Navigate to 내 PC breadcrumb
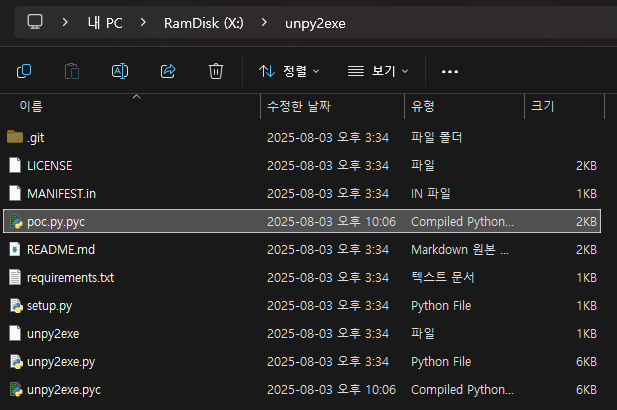Viewport: 617px width, 410px height. click(x=105, y=23)
